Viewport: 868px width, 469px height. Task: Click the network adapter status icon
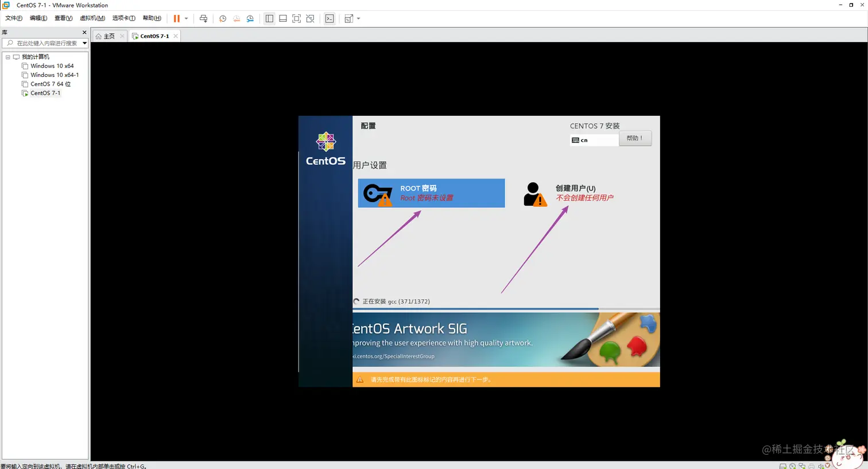point(802,466)
